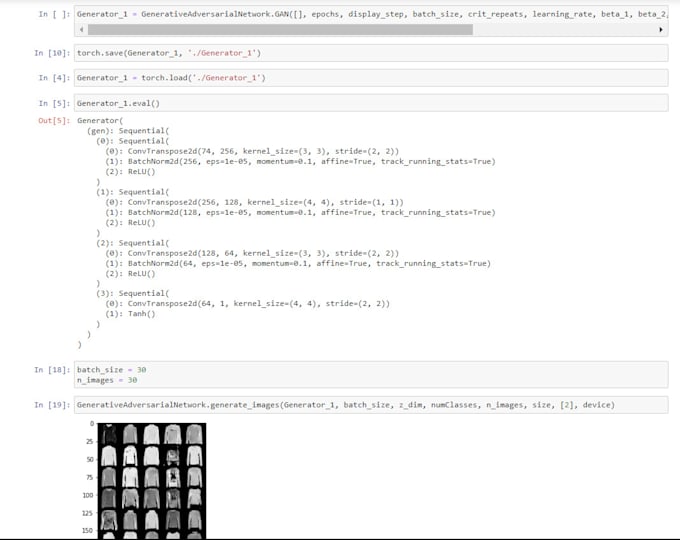
Task: Click the empty In [ ] prompt
Action: coord(53,15)
